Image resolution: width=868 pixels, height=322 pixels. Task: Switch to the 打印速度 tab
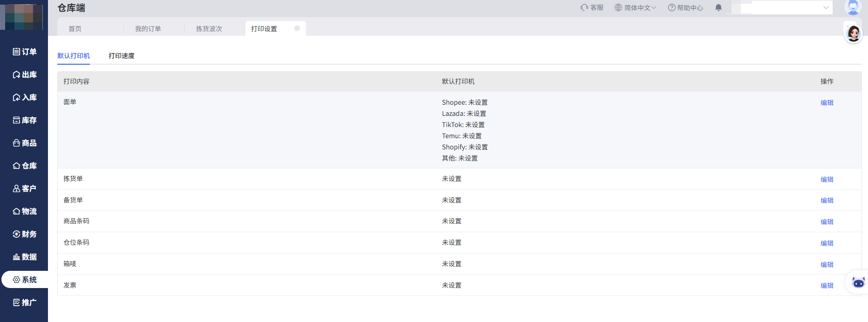(x=122, y=56)
